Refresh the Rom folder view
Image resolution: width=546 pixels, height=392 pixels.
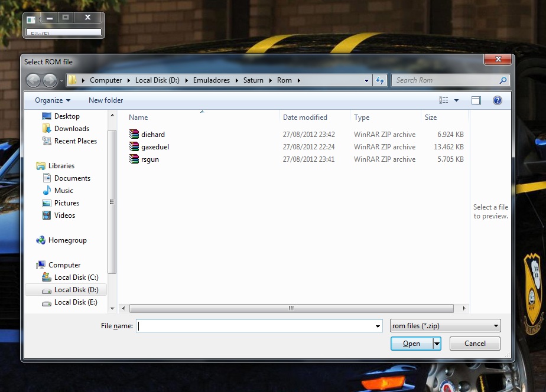point(380,80)
